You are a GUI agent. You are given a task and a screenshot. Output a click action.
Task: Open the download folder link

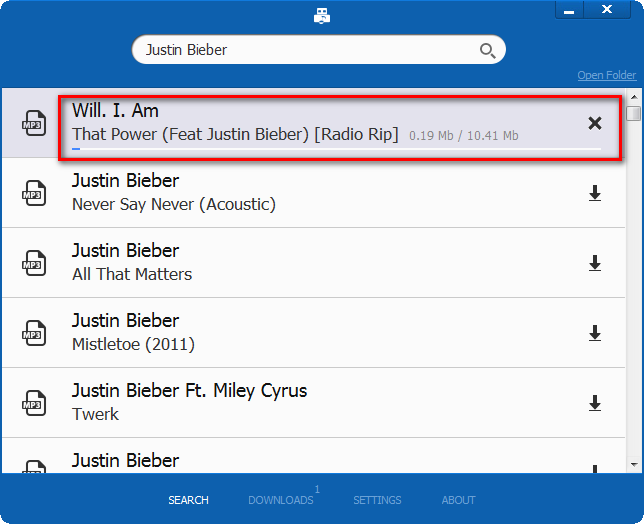pyautogui.click(x=607, y=75)
